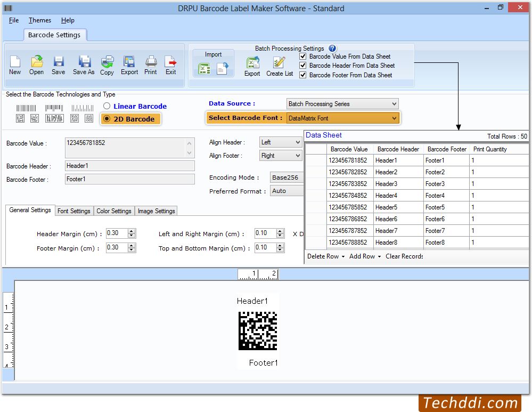Click the Barcode Value text field
The width and height of the screenshot is (532, 412).
[x=129, y=148]
